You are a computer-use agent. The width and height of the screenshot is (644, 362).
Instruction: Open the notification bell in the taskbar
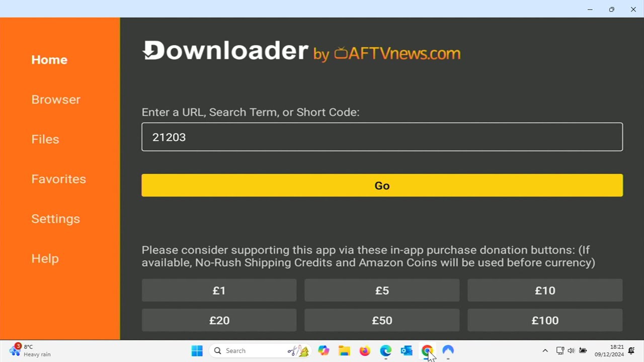(x=631, y=351)
